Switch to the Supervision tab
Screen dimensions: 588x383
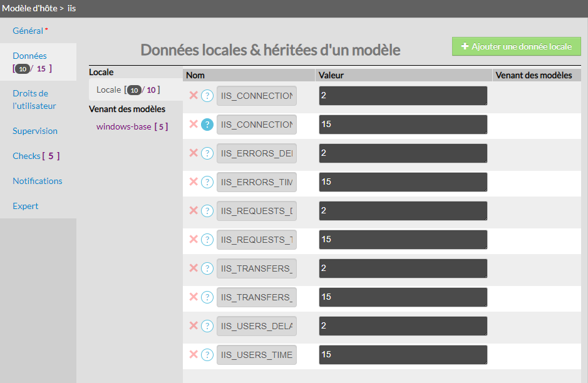35,131
